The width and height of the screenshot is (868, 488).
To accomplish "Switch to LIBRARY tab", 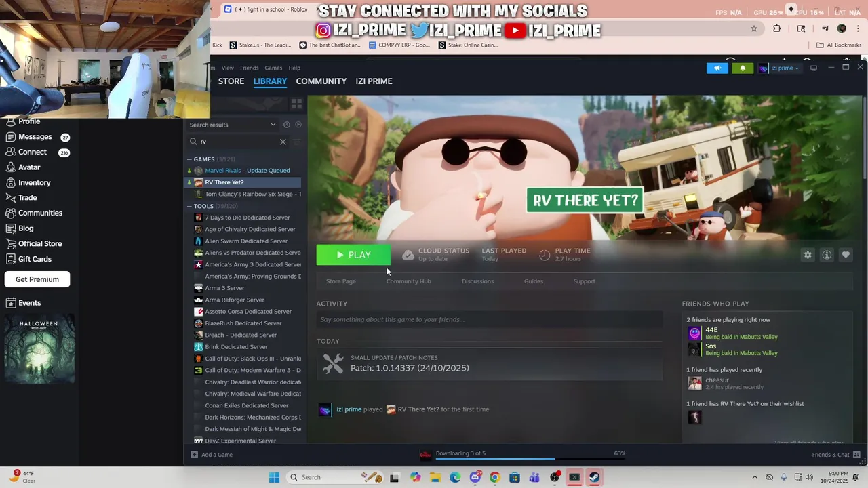I will 270,81.
